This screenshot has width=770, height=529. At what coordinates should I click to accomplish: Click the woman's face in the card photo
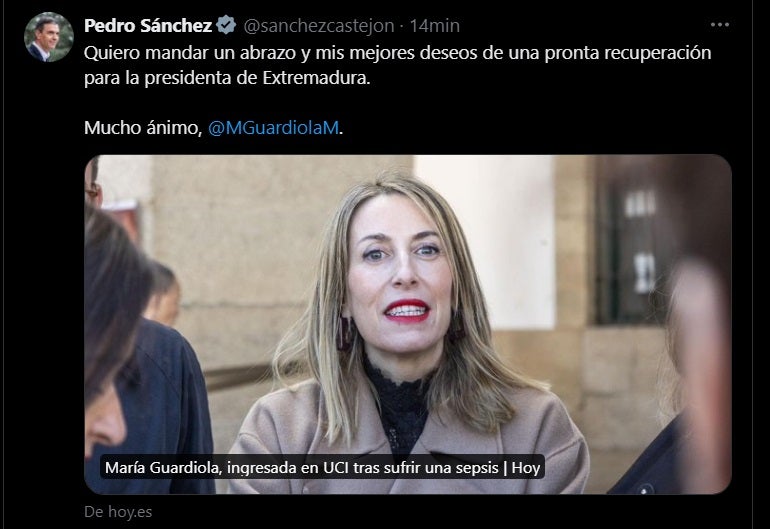point(399,275)
